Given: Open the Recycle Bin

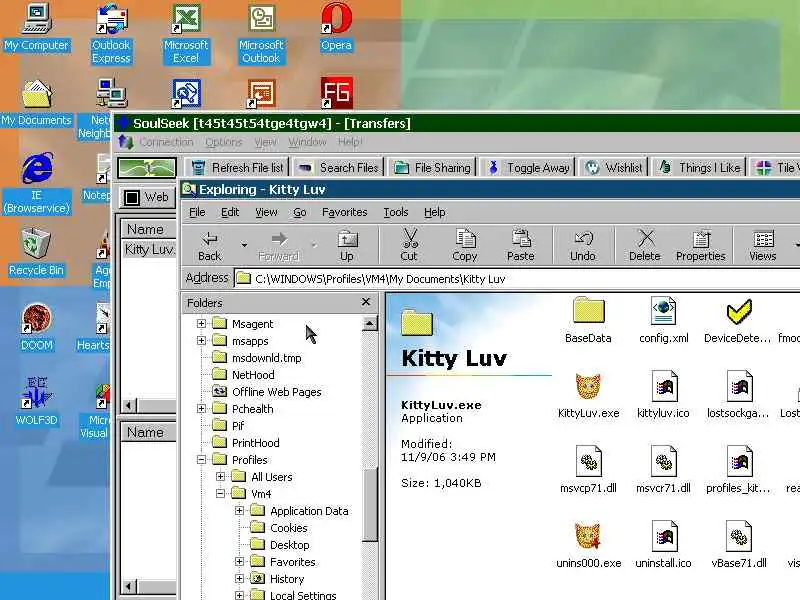Looking at the screenshot, I should pos(36,252).
